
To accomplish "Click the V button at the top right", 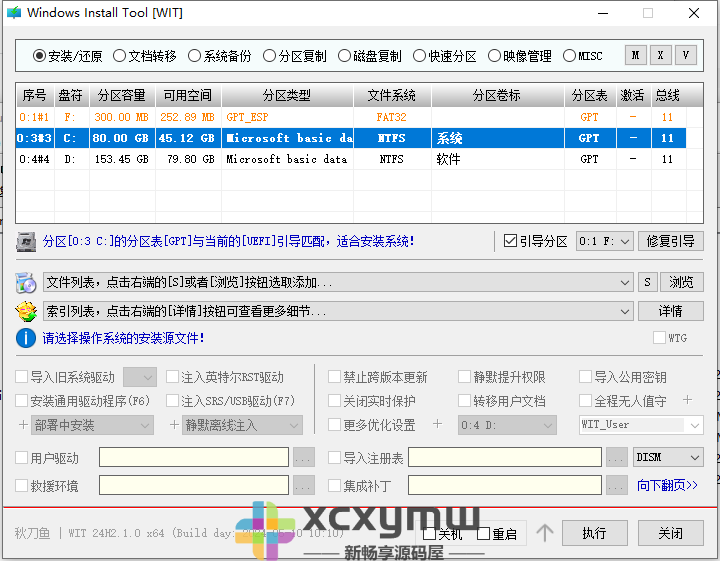I will click(x=686, y=56).
